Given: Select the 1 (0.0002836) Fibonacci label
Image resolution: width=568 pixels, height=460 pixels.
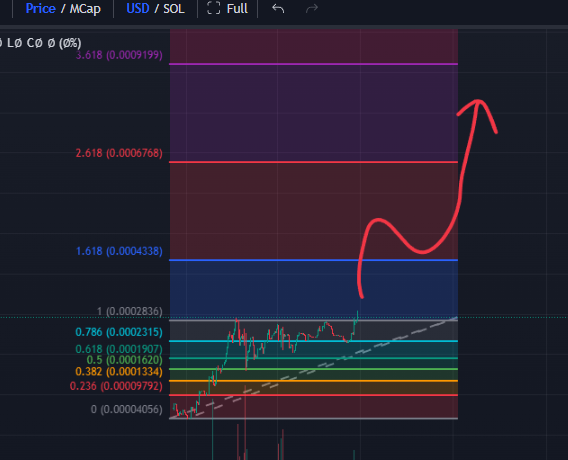Looking at the screenshot, I should pyautogui.click(x=129, y=311).
